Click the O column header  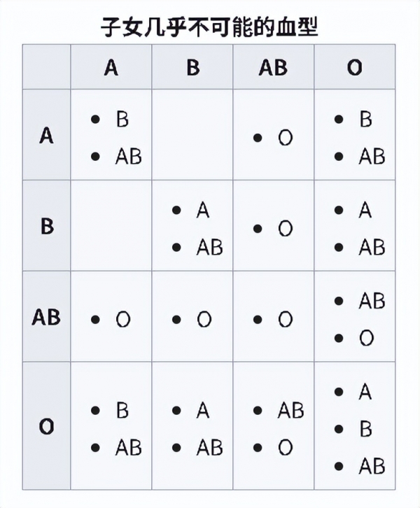354,67
